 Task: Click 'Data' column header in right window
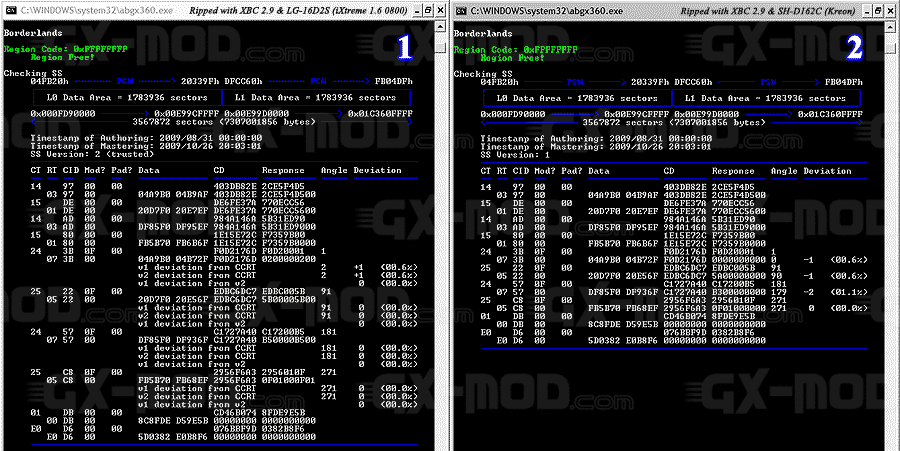(x=599, y=171)
